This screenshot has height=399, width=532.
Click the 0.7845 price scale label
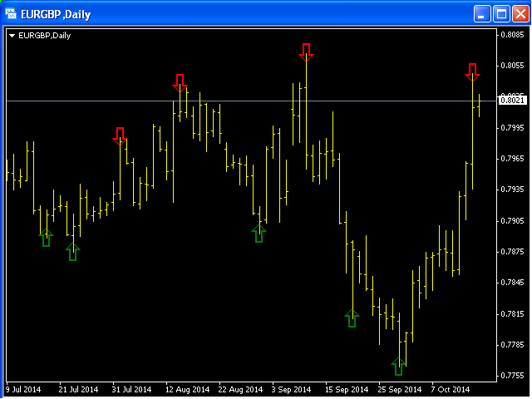tap(512, 283)
